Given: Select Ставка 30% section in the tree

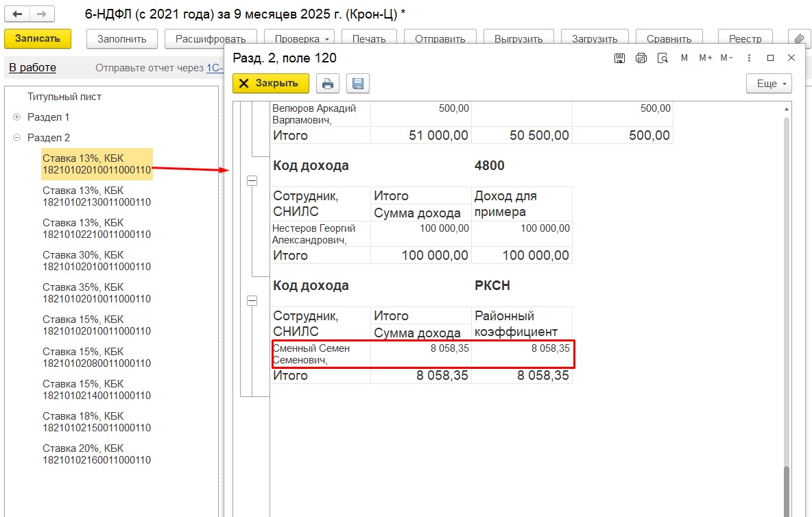Looking at the screenshot, I should [x=96, y=261].
